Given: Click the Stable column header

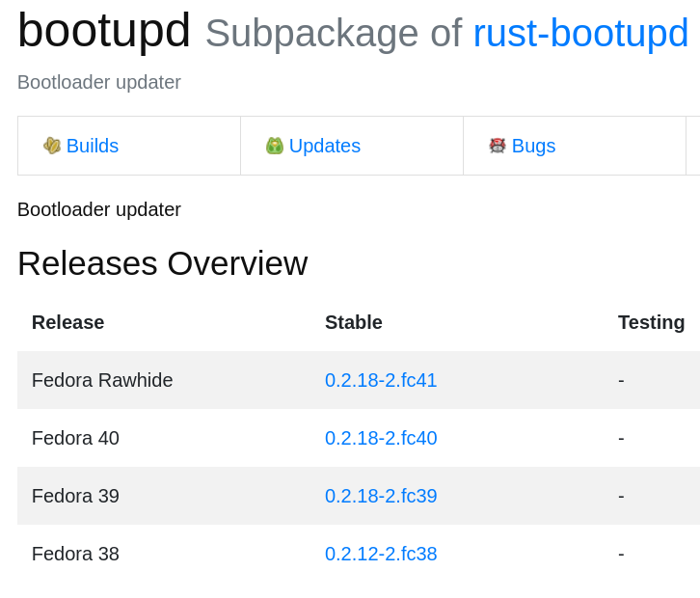Looking at the screenshot, I should pos(354,322).
